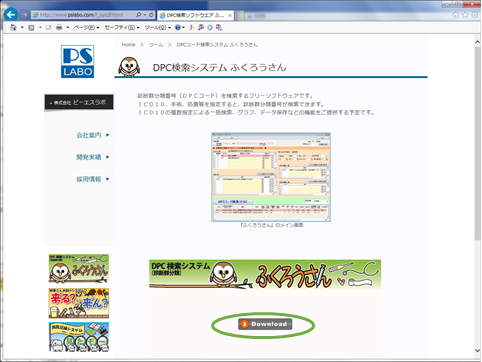Click the Download button

pos(265,324)
